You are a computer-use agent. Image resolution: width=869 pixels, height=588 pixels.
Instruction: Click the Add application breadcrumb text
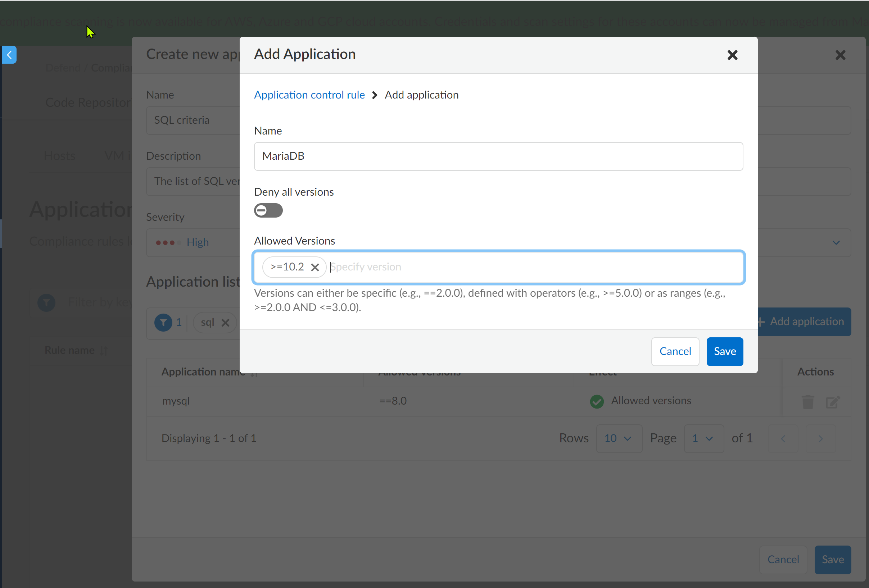421,95
